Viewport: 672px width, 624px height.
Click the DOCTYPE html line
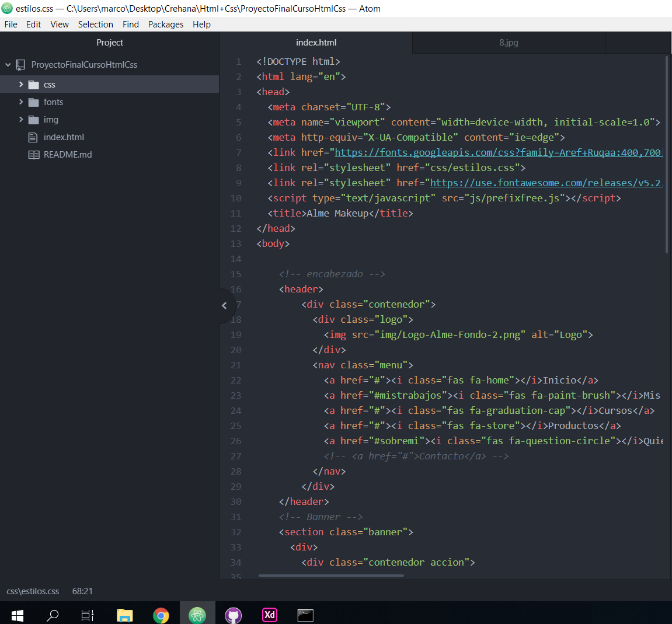coord(298,62)
